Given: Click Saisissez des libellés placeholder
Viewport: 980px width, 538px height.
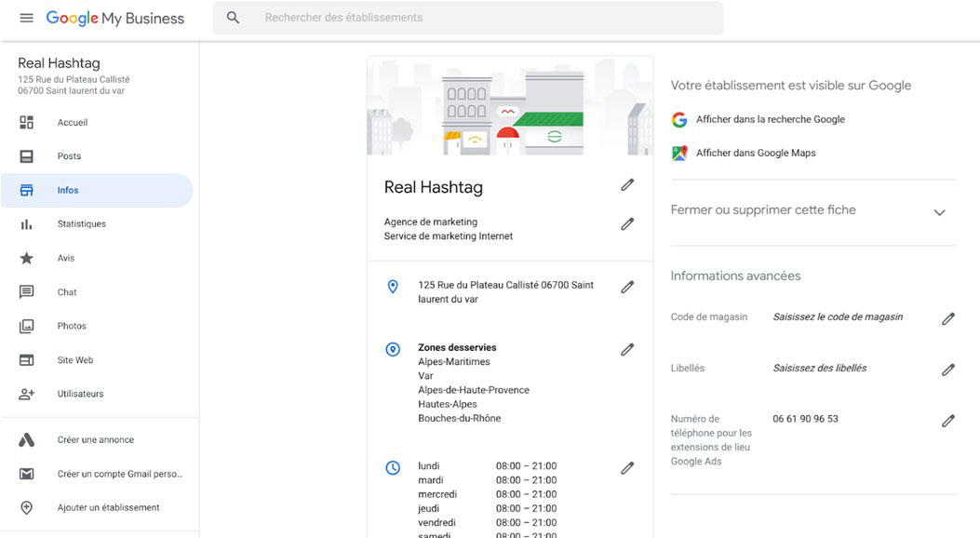Looking at the screenshot, I should [x=819, y=368].
